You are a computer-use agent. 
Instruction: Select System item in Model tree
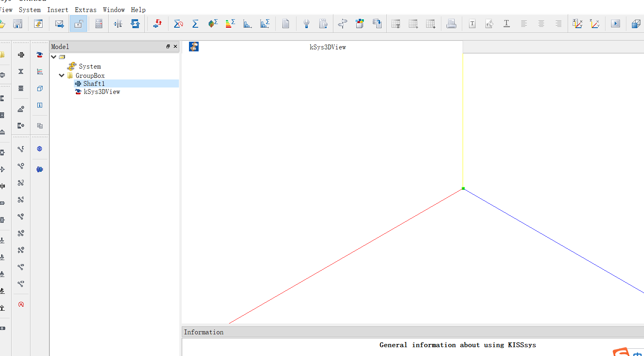coord(90,66)
